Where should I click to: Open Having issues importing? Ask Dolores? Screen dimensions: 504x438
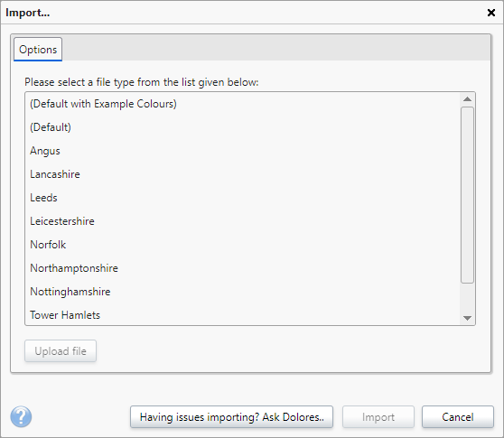[x=231, y=417]
